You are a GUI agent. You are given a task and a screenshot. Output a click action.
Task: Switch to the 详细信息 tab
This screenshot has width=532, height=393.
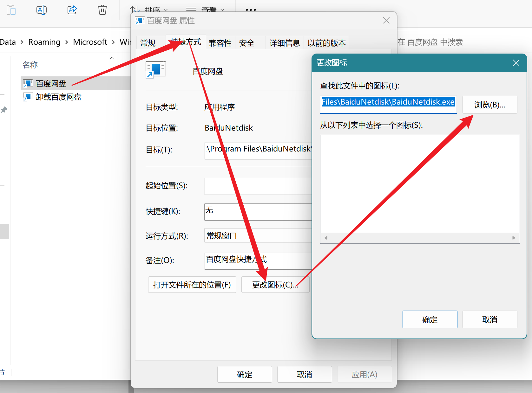pos(285,43)
